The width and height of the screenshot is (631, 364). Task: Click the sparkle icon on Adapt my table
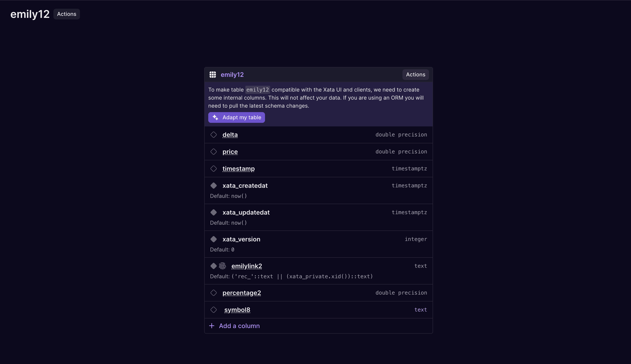click(x=215, y=117)
